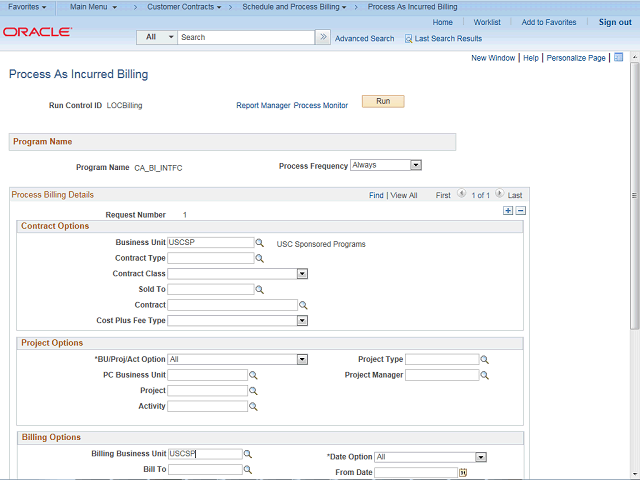Open the Process Monitor link
This screenshot has width=640, height=480.
coord(321,105)
